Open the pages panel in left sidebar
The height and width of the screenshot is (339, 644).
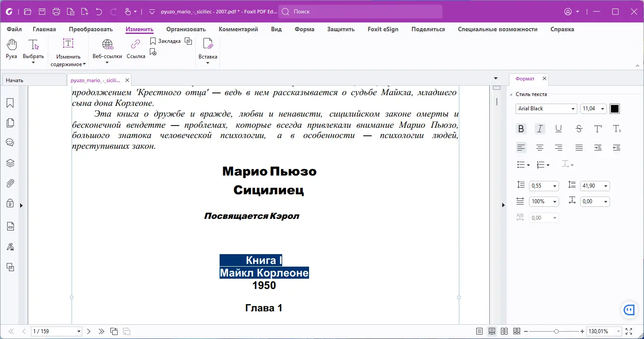click(10, 123)
